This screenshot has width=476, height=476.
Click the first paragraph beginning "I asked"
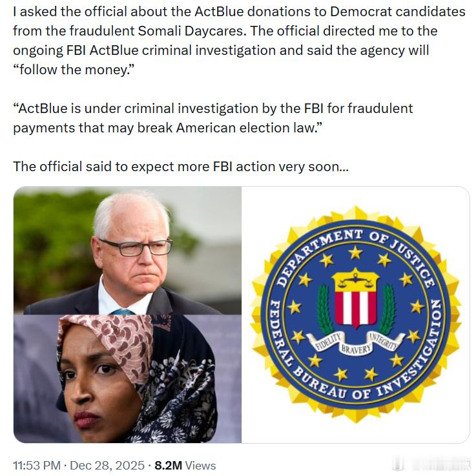coord(238,41)
